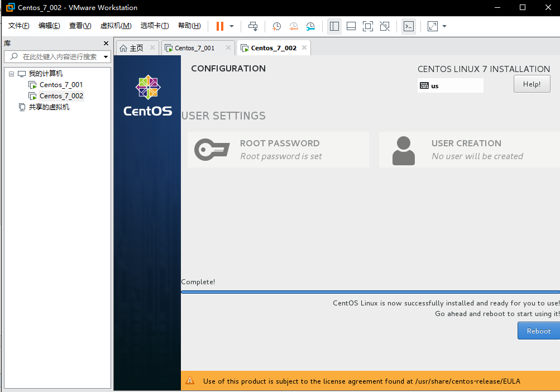Click the VMware Workstation title bar icon

pos(11,7)
